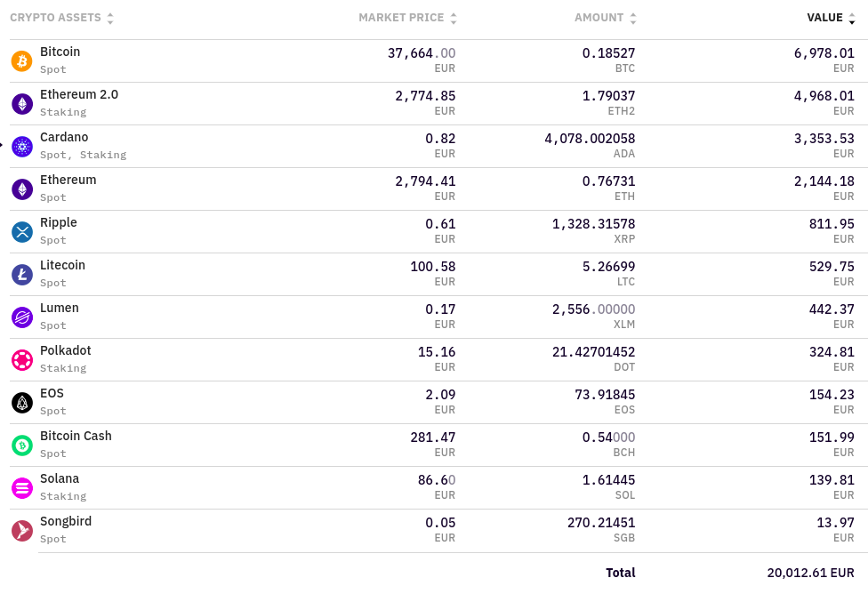Open the Songbird asset name link
868x594 pixels.
[66, 521]
